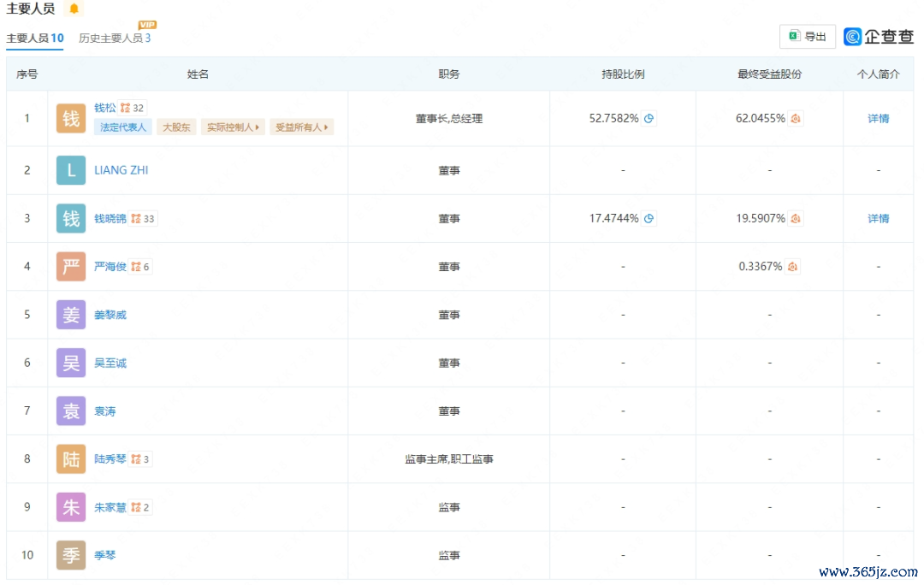
Task: Click the bell alert icon beside 主要人员
Action: 74,9
